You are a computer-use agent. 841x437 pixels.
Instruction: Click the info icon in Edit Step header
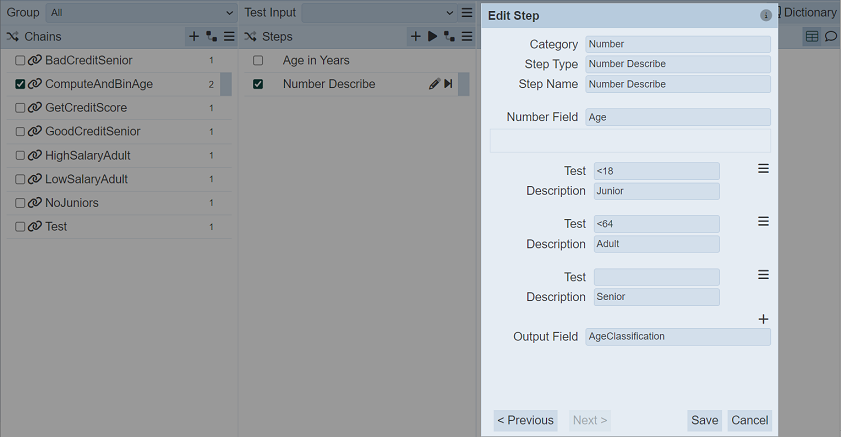point(766,16)
